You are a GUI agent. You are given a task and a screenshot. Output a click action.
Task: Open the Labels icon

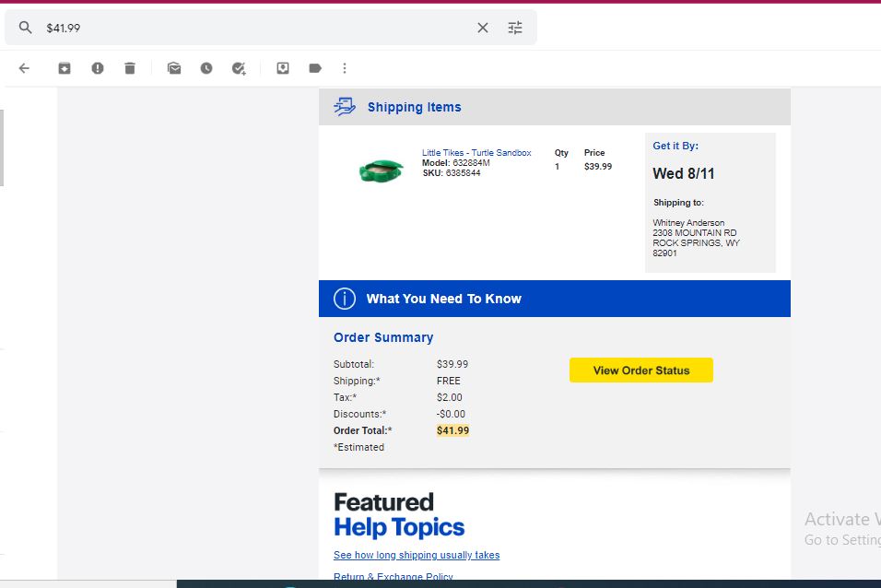(315, 68)
